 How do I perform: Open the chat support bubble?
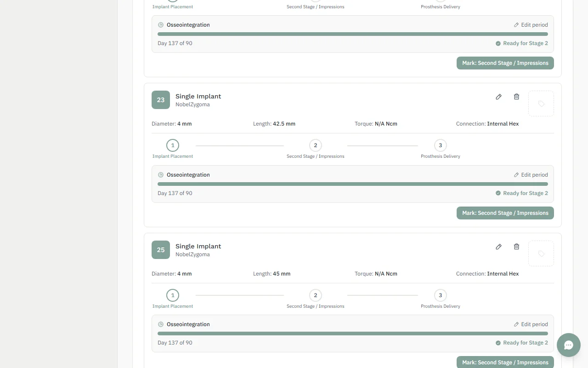coord(569,345)
